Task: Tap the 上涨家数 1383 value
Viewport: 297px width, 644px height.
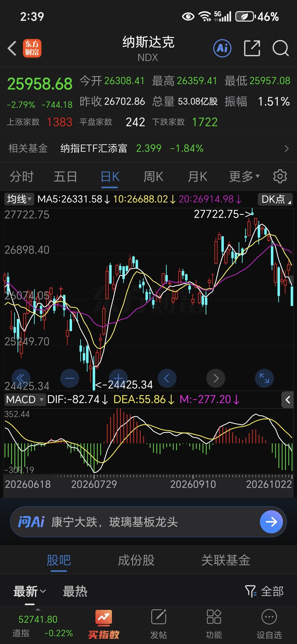Action: coord(59,122)
